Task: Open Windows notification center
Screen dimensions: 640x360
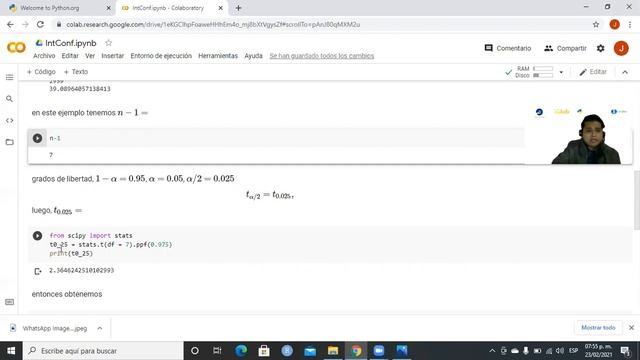Action: point(625,351)
